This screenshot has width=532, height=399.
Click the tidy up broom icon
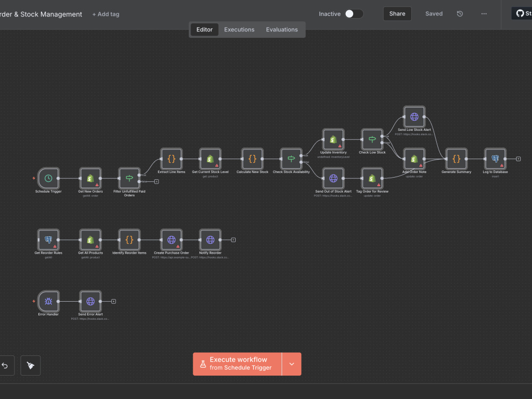[30, 365]
